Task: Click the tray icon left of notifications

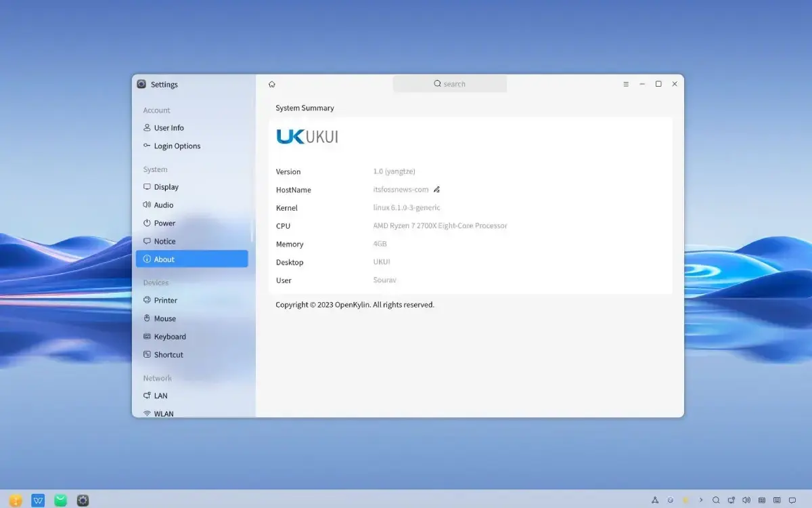Action: click(777, 501)
